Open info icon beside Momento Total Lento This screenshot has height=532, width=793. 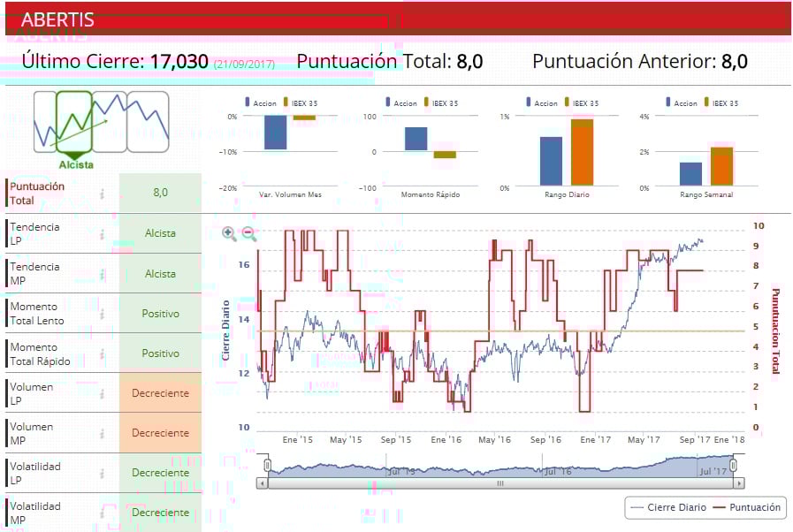tap(103, 314)
